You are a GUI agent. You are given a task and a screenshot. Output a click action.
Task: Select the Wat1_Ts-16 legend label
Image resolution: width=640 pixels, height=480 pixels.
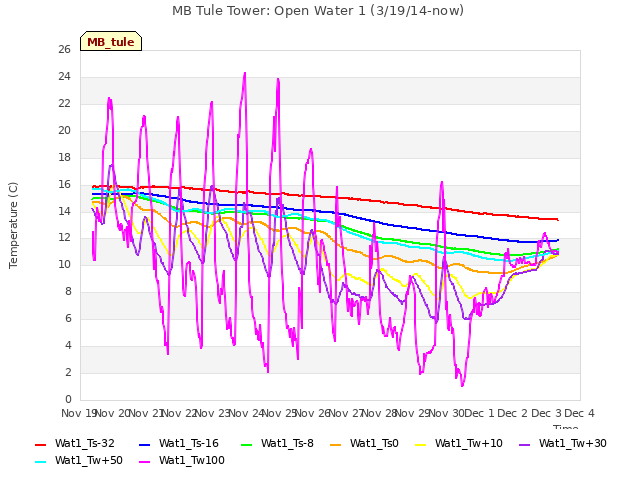pos(189,444)
